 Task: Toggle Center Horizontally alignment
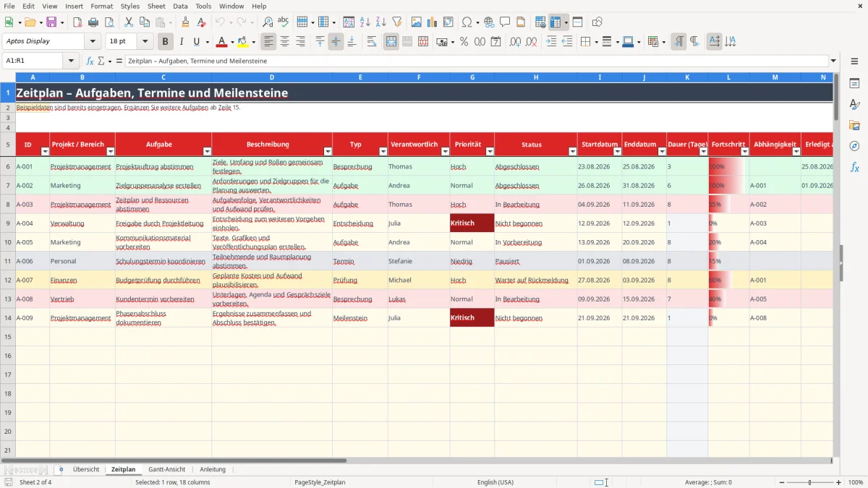click(x=284, y=42)
